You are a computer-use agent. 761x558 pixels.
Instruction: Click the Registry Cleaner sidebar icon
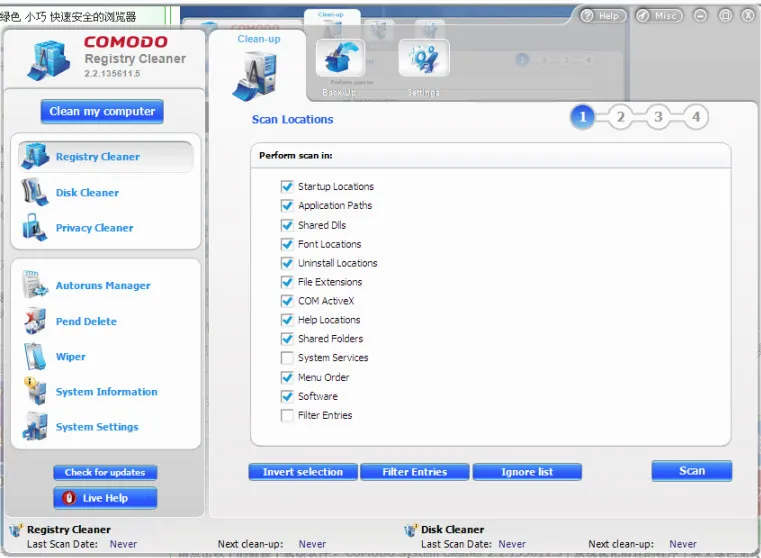34,156
